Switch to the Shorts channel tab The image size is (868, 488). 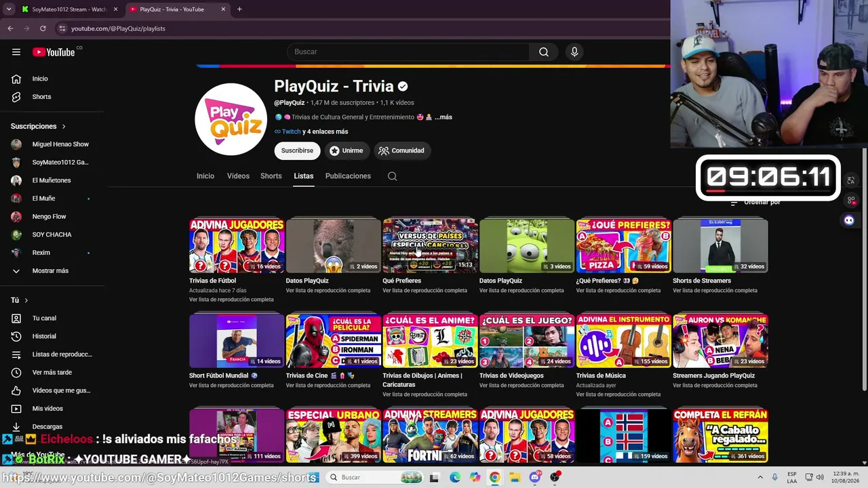tap(271, 176)
